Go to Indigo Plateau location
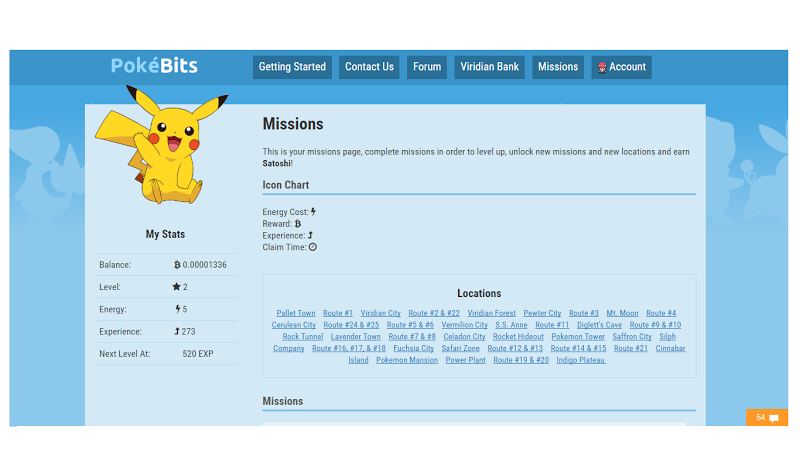This screenshot has width=800, height=450. (x=581, y=360)
